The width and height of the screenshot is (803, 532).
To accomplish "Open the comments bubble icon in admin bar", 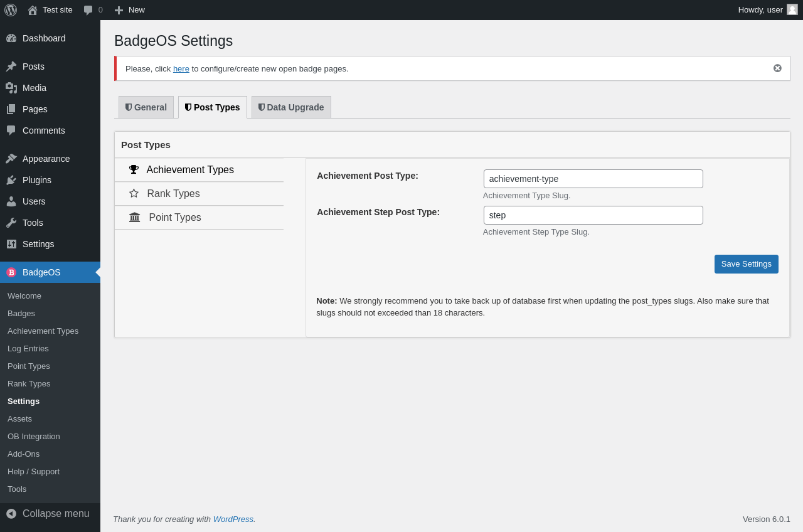I will pos(88,10).
